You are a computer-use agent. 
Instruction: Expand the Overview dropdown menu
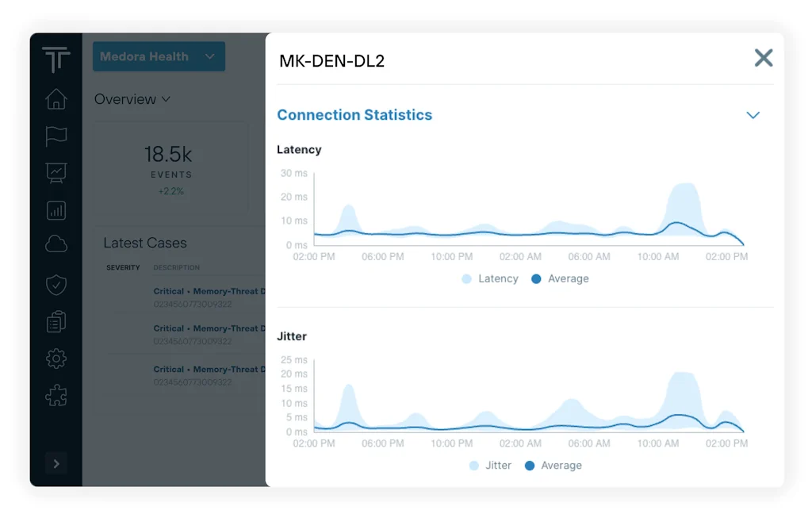point(132,99)
